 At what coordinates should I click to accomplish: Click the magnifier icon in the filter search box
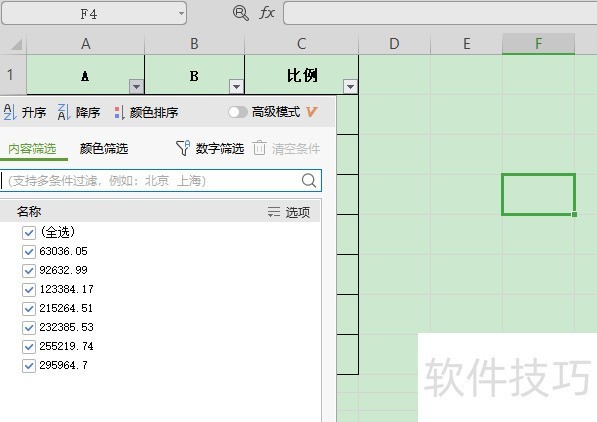(309, 181)
